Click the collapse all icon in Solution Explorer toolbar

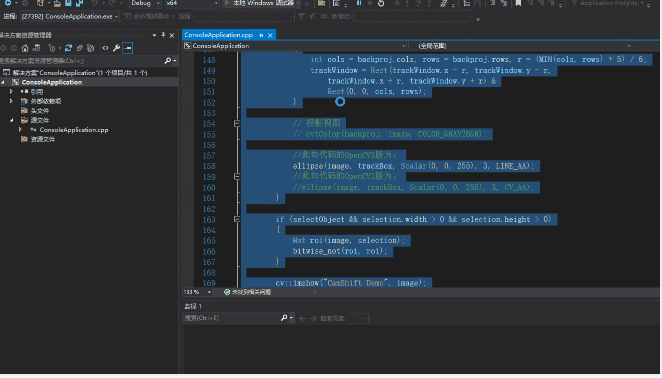[79, 48]
